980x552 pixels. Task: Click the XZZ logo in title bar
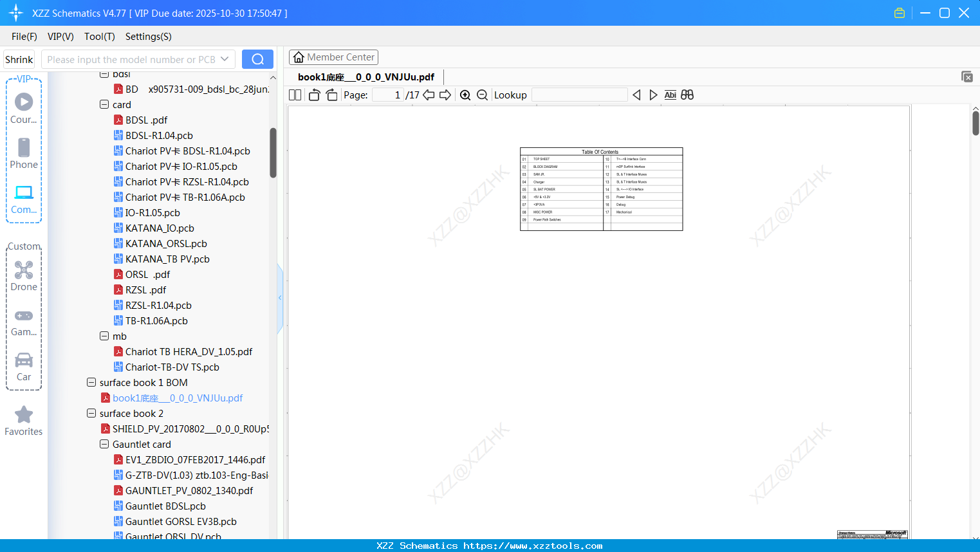15,13
